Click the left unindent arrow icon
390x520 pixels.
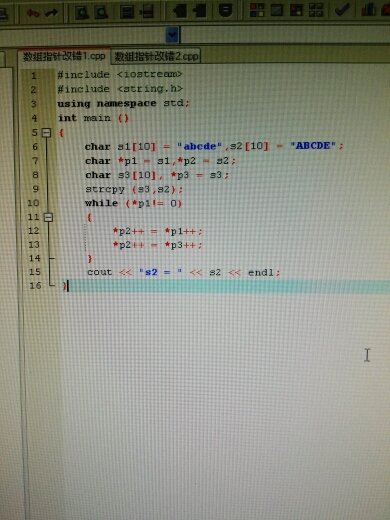pyautogui.click(x=180, y=11)
